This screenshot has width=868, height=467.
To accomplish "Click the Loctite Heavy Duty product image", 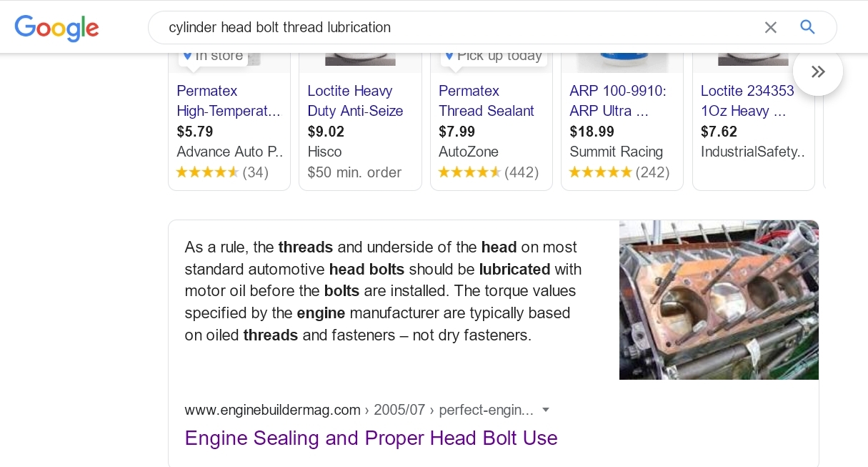I will pyautogui.click(x=360, y=59).
